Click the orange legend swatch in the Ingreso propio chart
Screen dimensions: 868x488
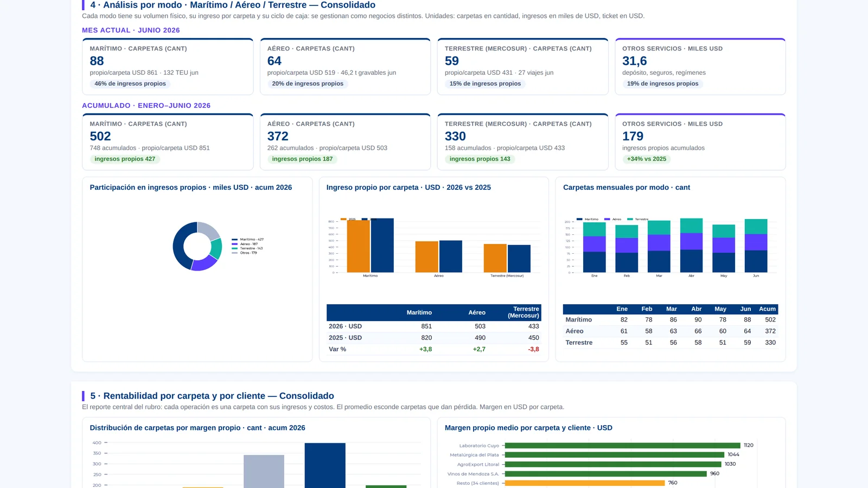pyautogui.click(x=343, y=219)
